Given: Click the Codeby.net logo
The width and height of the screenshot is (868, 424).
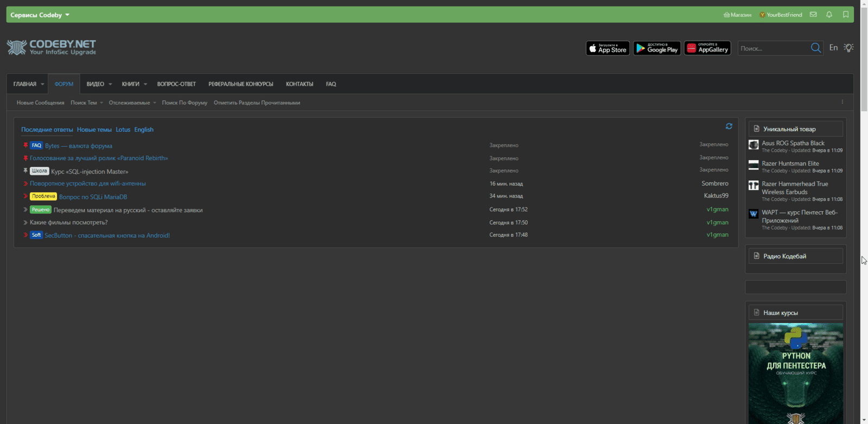Looking at the screenshot, I should click(52, 48).
